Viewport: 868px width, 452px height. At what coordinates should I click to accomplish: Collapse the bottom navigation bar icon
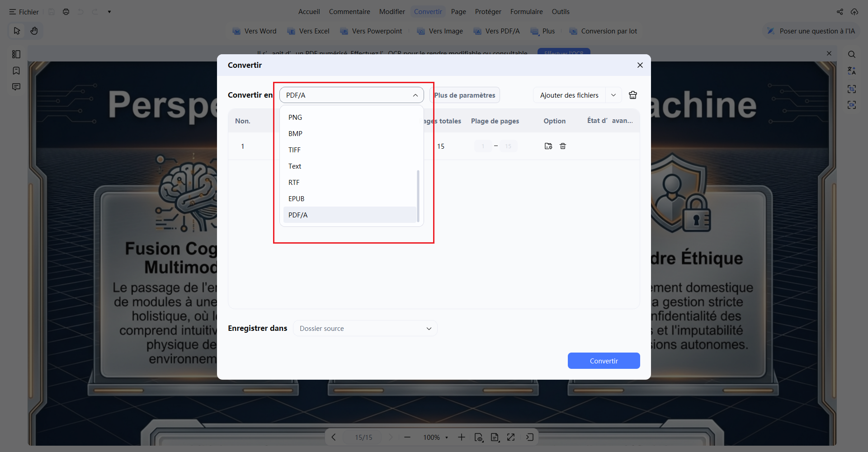tap(530, 437)
